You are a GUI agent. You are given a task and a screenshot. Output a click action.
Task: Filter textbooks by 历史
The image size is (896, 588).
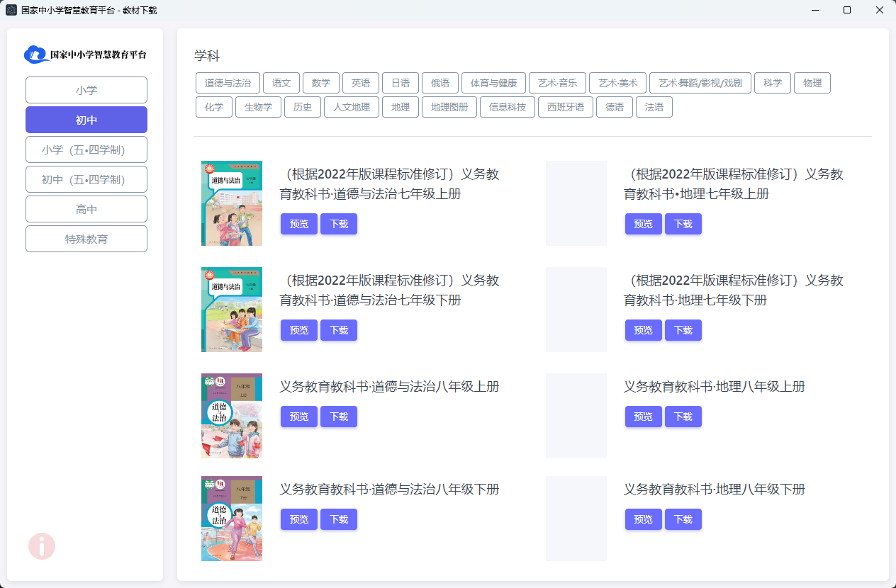(x=303, y=107)
